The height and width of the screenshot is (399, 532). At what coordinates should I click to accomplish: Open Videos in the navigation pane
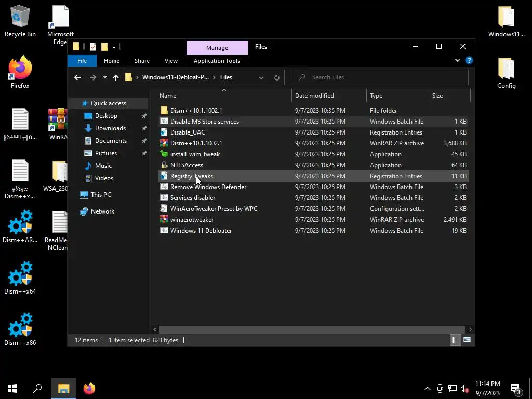click(104, 178)
